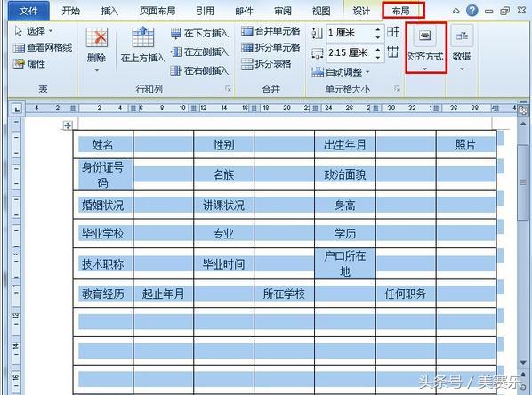Click the 讲课状况 table cell
532x395 pixels.
click(x=223, y=205)
